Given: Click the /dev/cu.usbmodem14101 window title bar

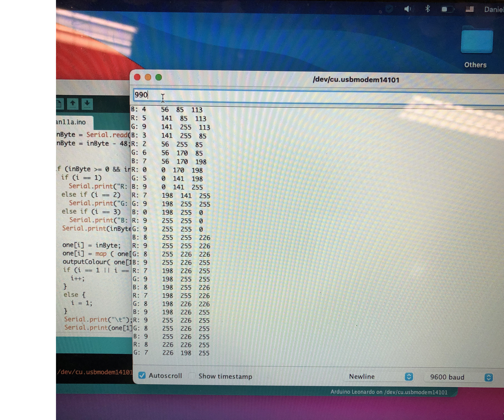Looking at the screenshot, I should pos(356,80).
